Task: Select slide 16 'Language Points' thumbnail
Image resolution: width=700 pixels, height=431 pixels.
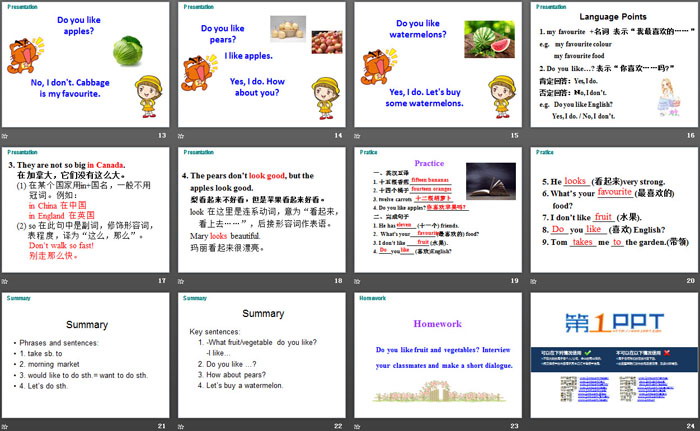Action: [x=614, y=65]
